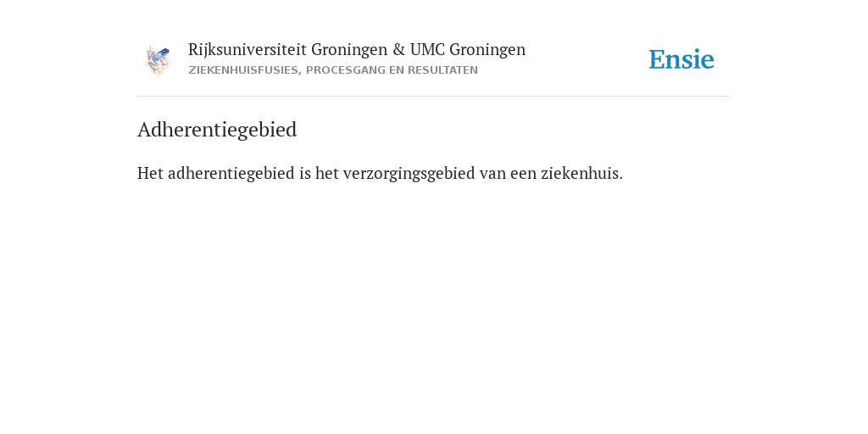Click the first word Groningen in the author name
Screen dimensions: 868x434
349,50
